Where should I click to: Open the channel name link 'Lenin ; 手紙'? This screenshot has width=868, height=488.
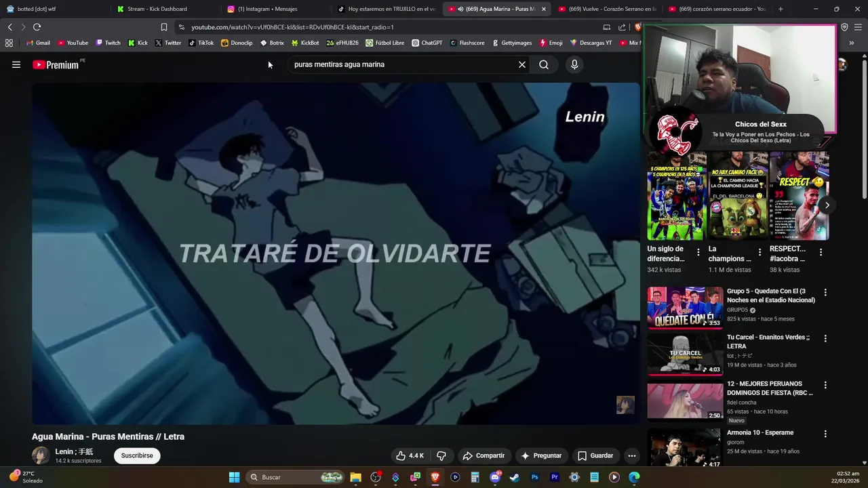click(x=74, y=451)
